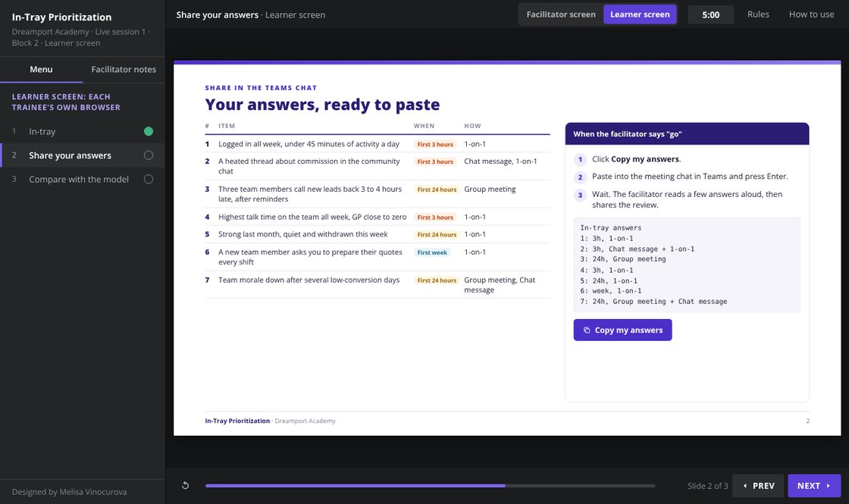Click the First 3 hours badge in row 2
Viewport: 849px width, 504px height.
435,162
